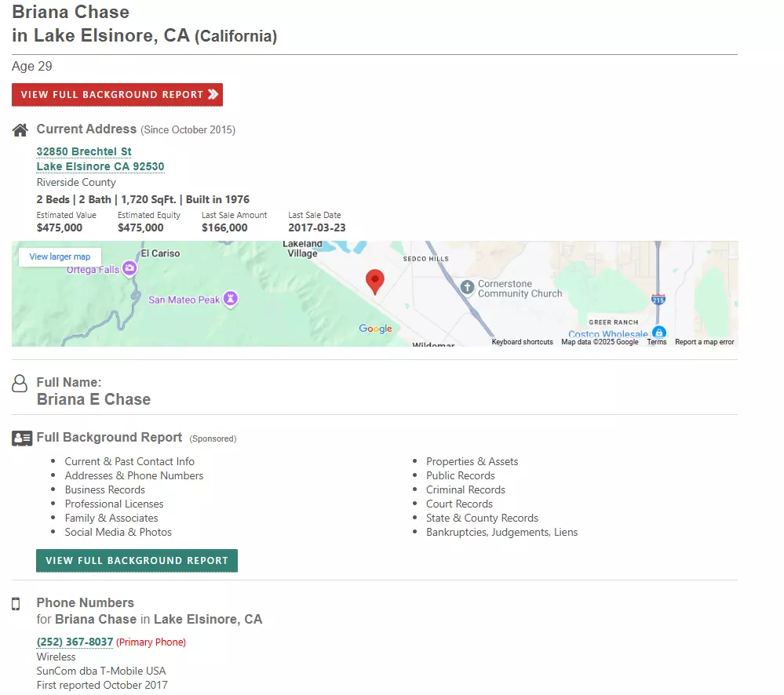Click the Ortega Falls camera marker

(x=129, y=268)
